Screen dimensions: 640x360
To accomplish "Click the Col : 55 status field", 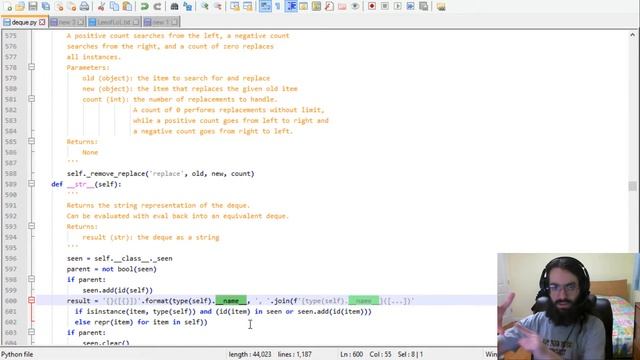I will click(380, 354).
